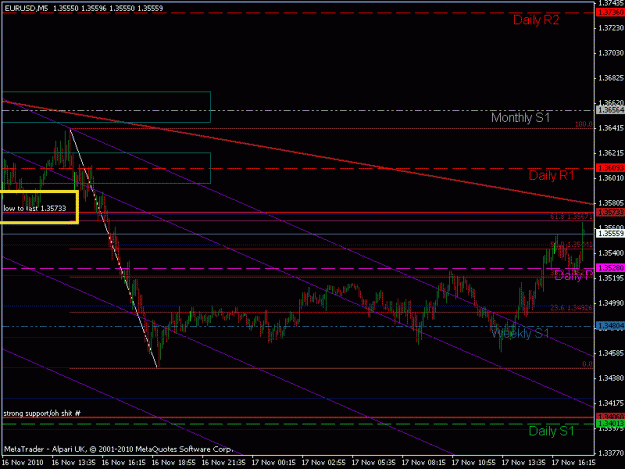Click the '17 Nov 00:15' time label
Image resolution: width=625 pixels, height=469 pixels.
click(273, 463)
